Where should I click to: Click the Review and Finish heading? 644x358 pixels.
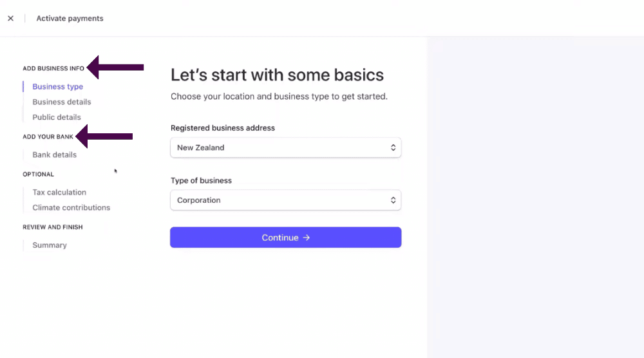[x=53, y=227]
